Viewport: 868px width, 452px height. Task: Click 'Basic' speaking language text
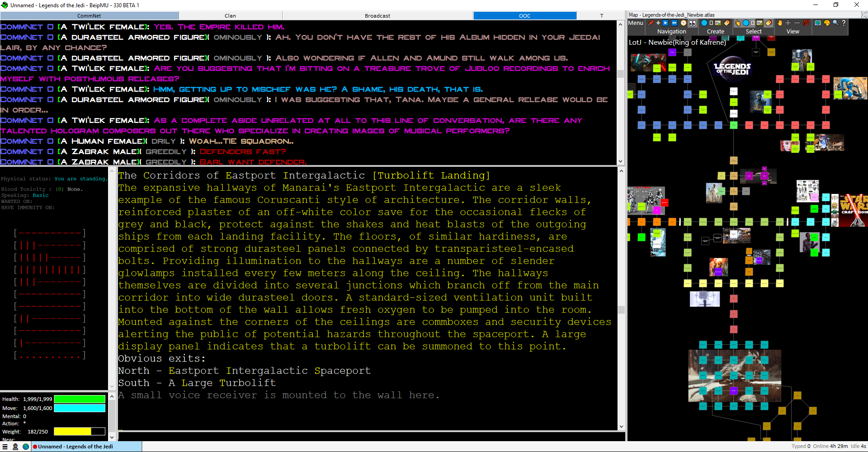41,195
